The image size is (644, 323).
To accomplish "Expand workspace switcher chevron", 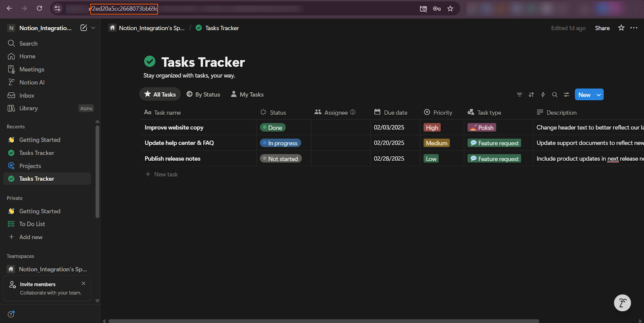I will 93,28.
